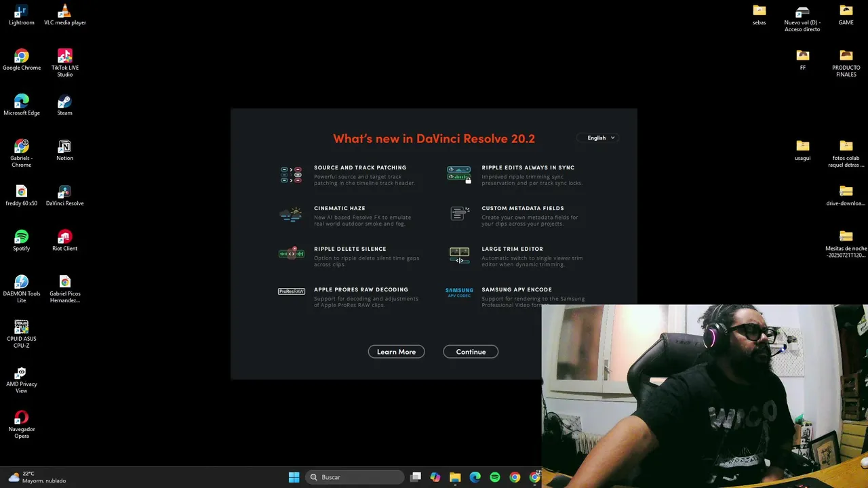Click the 'CUSTOM METADATA FIELDS' heading
Image resolution: width=868 pixels, height=488 pixels.
[x=523, y=208]
